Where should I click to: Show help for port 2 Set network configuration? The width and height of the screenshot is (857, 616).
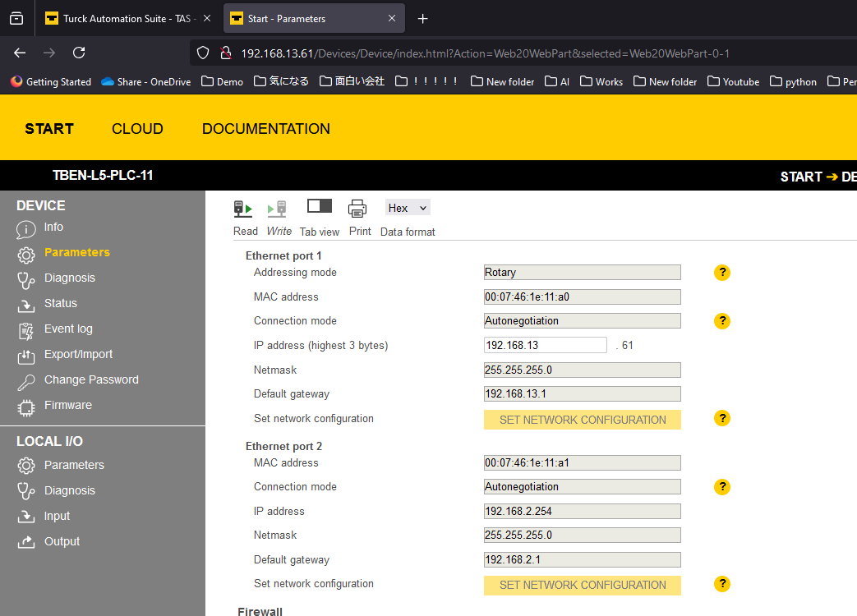pyautogui.click(x=722, y=584)
